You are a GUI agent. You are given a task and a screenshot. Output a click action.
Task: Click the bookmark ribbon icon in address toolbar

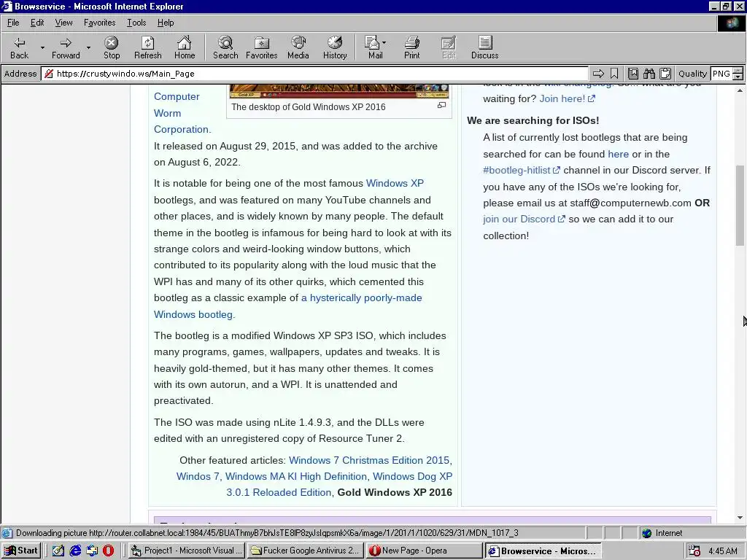click(614, 74)
